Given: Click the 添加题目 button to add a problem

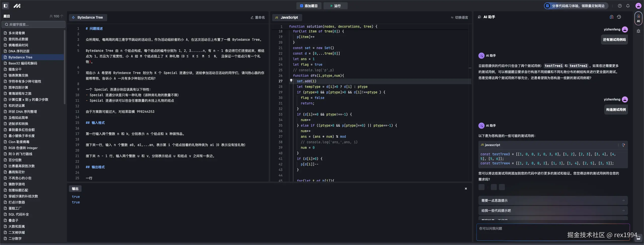Looking at the screenshot, I should tap(309, 6).
